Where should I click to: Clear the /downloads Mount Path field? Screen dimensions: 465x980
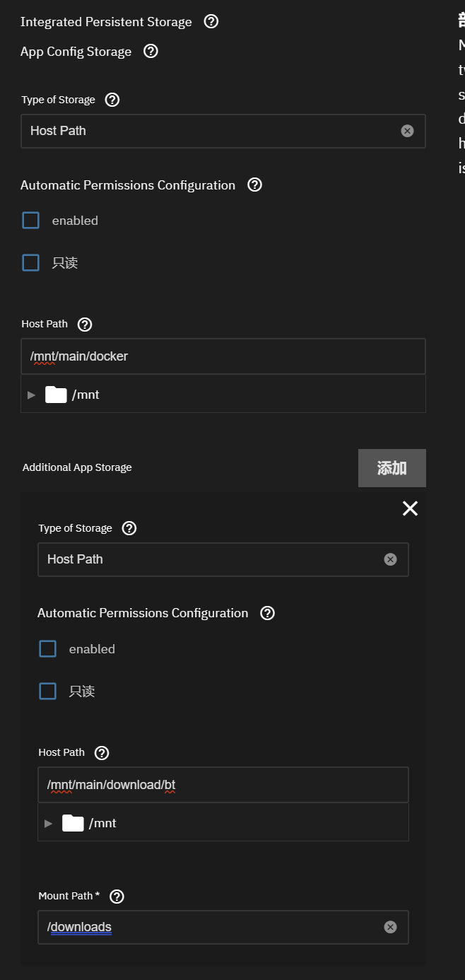click(390, 927)
